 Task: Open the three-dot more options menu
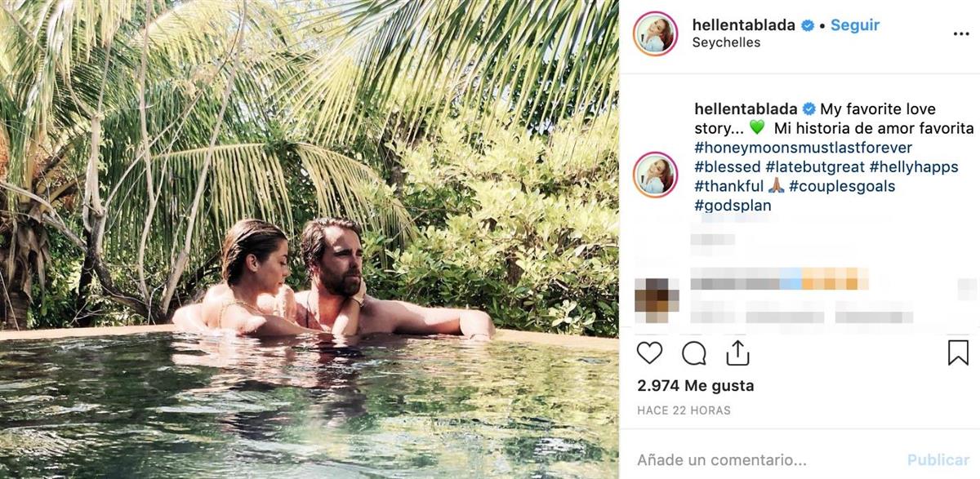pos(960,34)
